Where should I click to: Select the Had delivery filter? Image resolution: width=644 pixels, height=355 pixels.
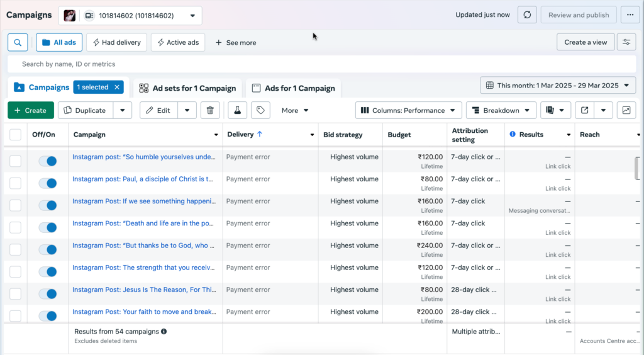point(116,42)
